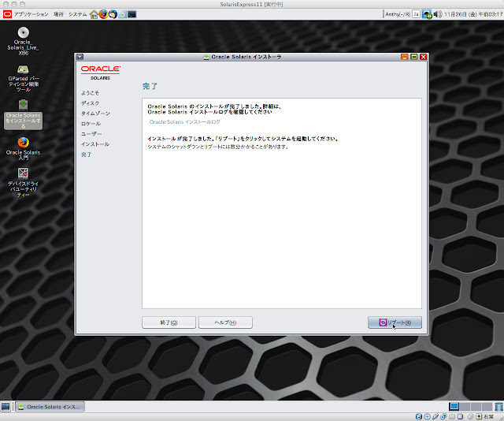Image resolution: width=504 pixels, height=421 pixels.
Task: Click the Oracle Solaris logo in installer
Action: click(x=101, y=73)
